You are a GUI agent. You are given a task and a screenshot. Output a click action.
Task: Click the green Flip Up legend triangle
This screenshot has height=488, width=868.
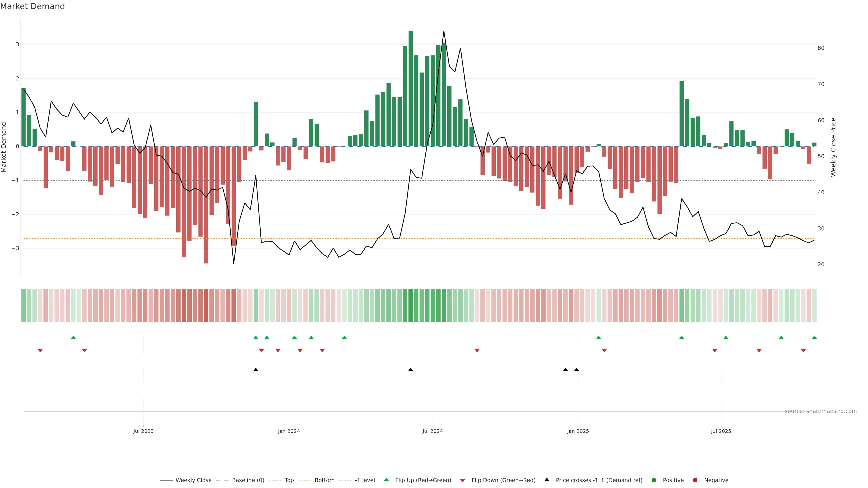tap(386, 480)
